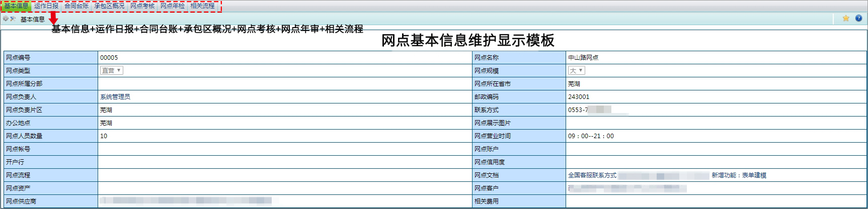Click the 网点流程 label cell
868x209 pixels.
[x=51, y=175]
